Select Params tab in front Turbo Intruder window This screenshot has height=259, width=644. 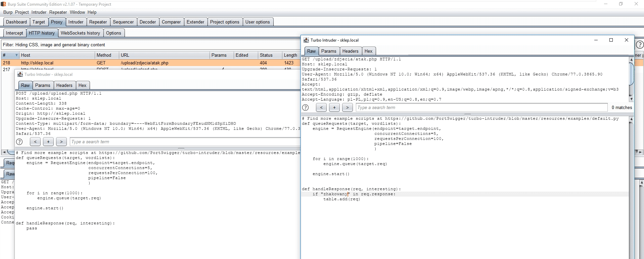pyautogui.click(x=329, y=51)
